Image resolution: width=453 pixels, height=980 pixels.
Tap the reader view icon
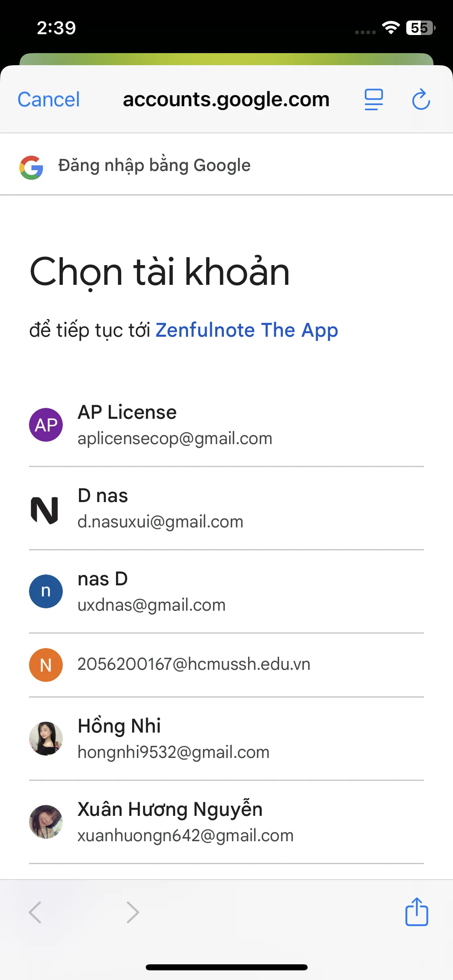point(374,99)
